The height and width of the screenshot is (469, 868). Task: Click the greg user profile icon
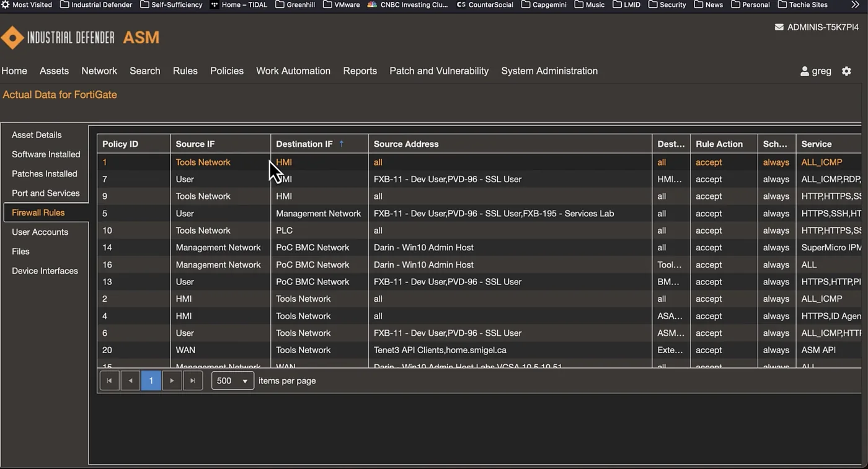tap(805, 71)
